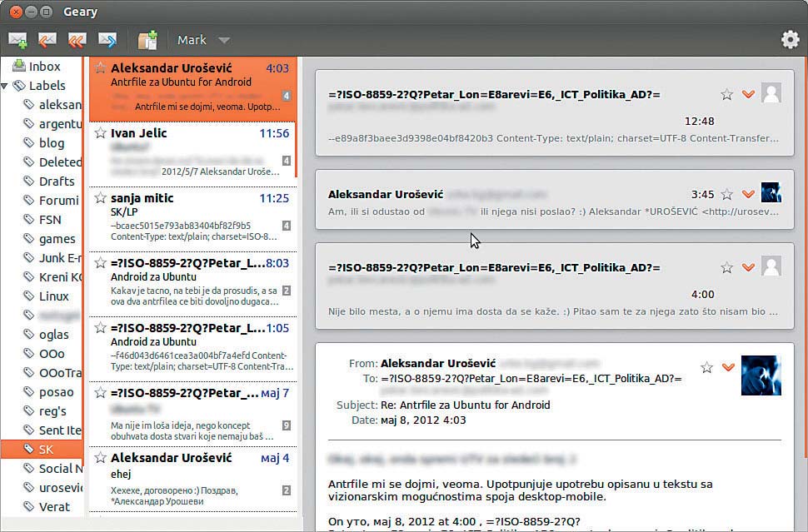Expand the collapsed message starting 'Am, ili si odustao'

pos(555,199)
